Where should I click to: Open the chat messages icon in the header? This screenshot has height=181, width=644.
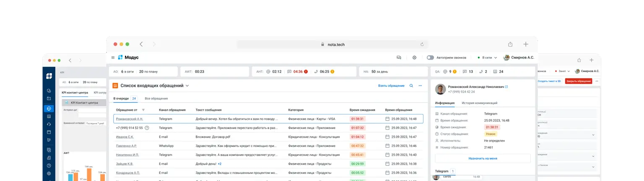click(399, 57)
